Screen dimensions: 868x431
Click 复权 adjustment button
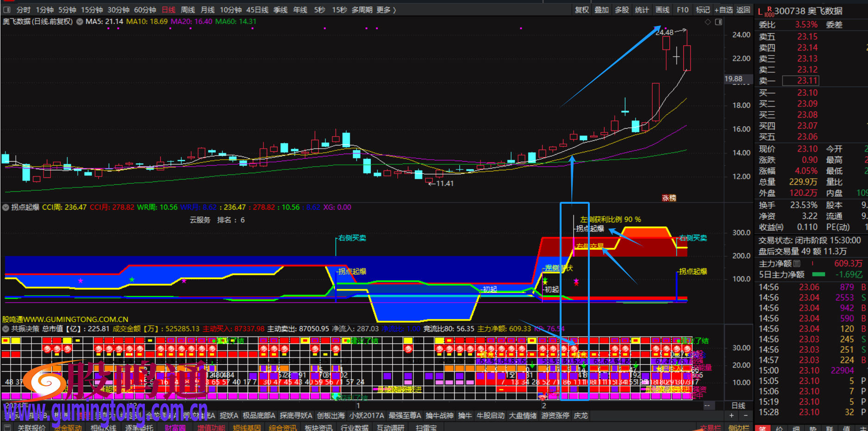(582, 10)
